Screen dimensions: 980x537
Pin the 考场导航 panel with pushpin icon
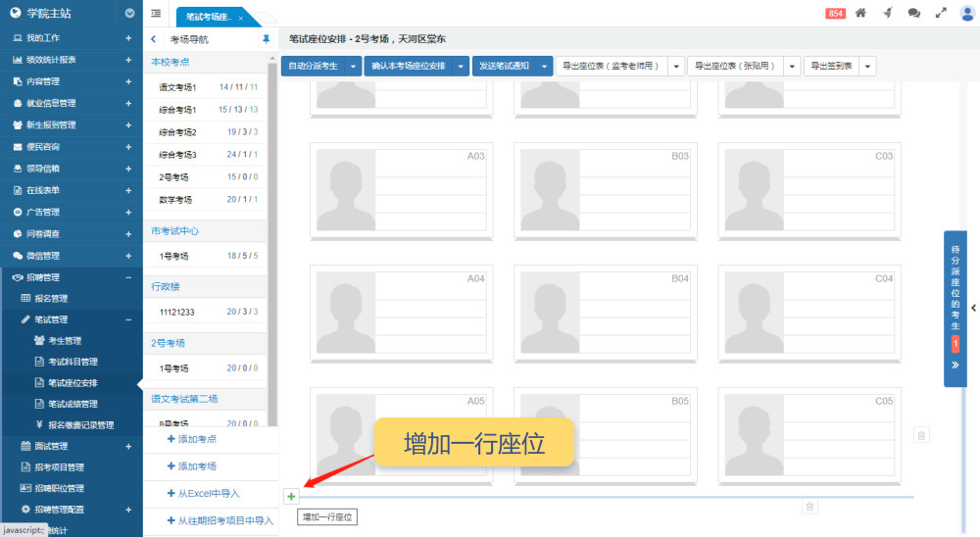[266, 39]
